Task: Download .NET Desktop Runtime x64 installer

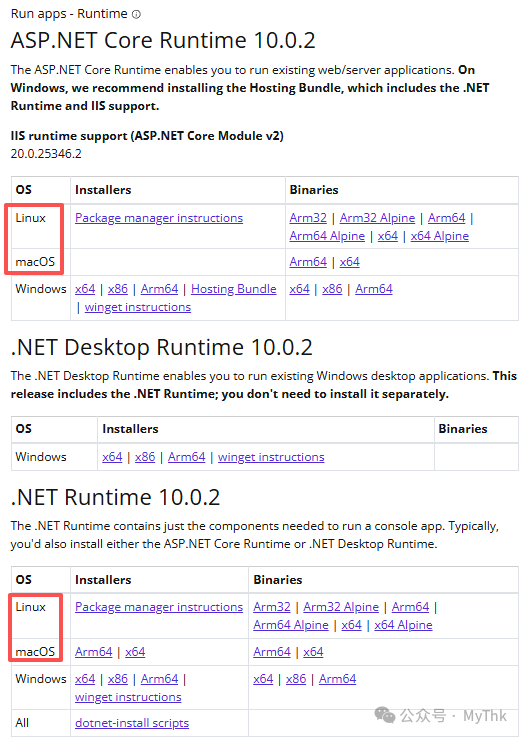Action: tap(112, 457)
